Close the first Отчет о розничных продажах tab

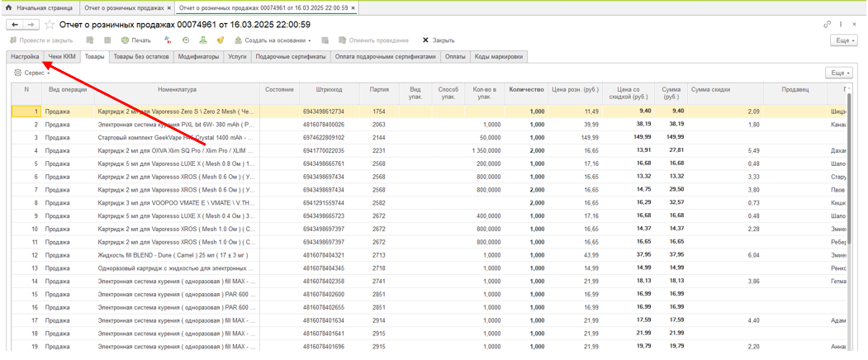click(169, 8)
